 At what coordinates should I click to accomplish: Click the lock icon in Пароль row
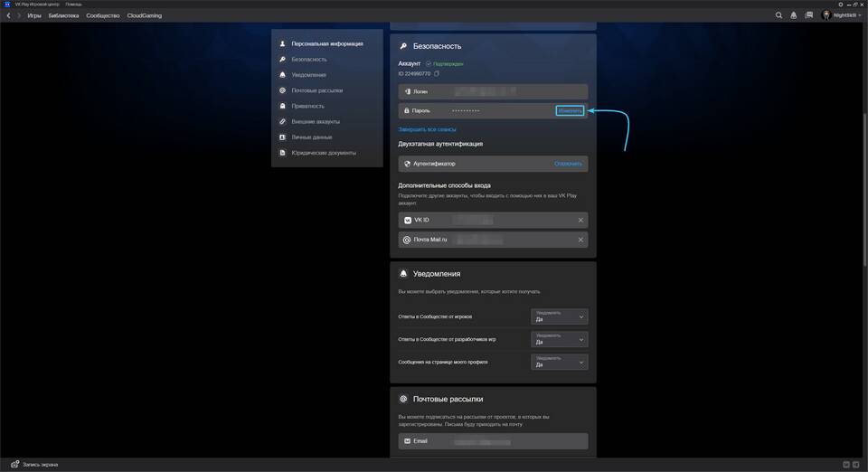406,110
